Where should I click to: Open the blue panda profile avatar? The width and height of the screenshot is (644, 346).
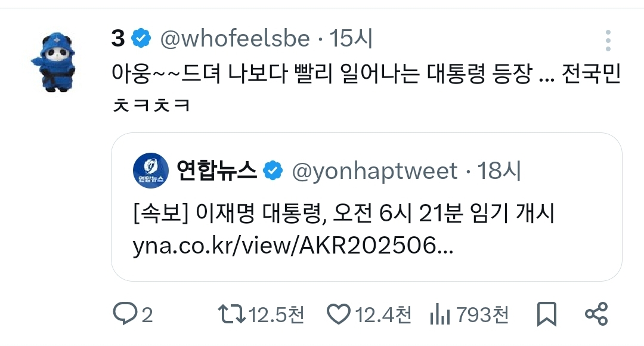(x=55, y=63)
